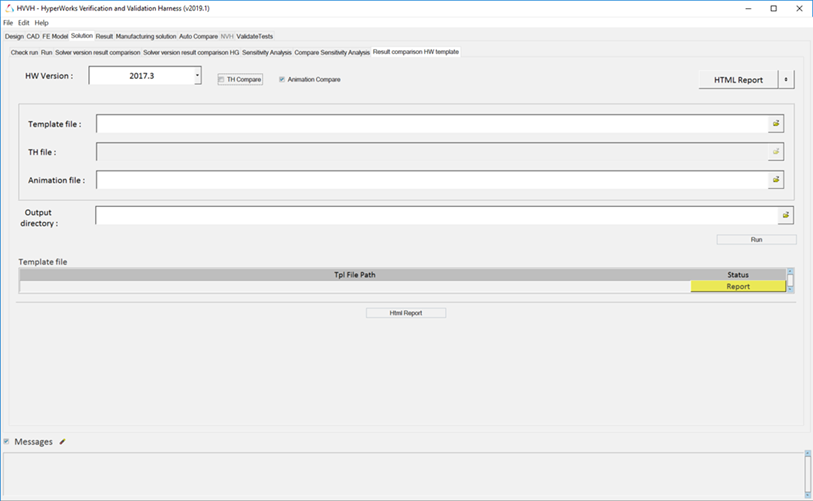Click the yellow Report status cell

(738, 286)
